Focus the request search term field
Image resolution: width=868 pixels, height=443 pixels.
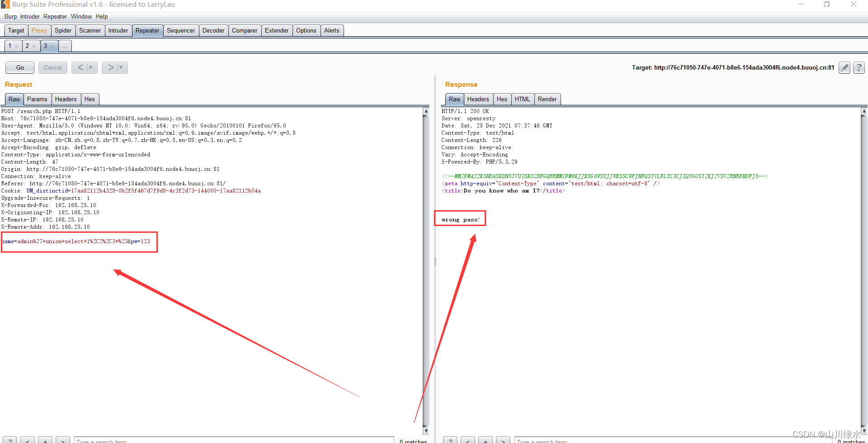(x=234, y=441)
